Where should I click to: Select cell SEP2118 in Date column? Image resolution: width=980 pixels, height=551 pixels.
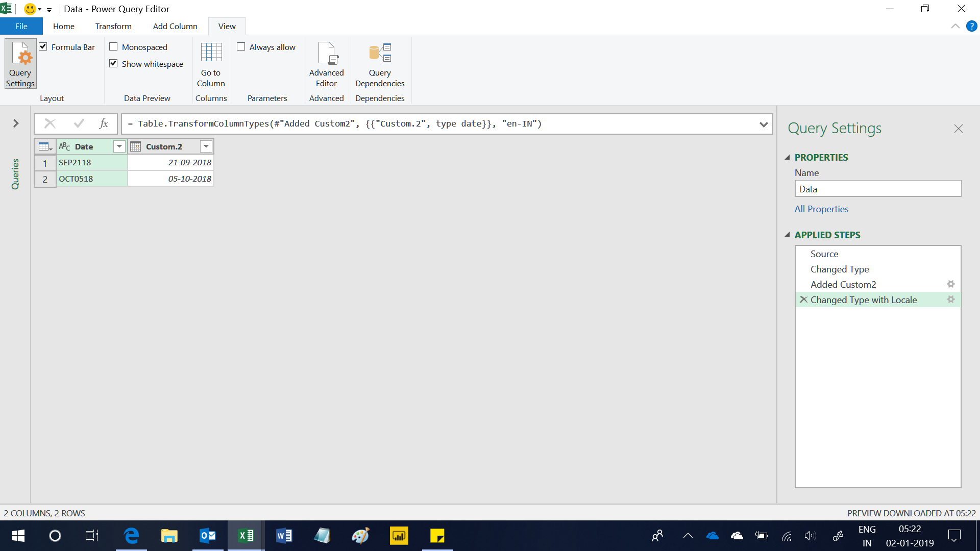click(92, 163)
